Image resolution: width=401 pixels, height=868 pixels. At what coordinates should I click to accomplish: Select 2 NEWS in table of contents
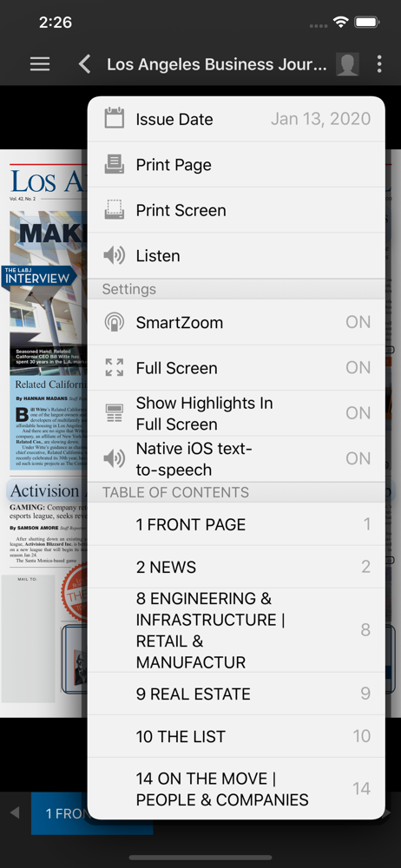(236, 567)
